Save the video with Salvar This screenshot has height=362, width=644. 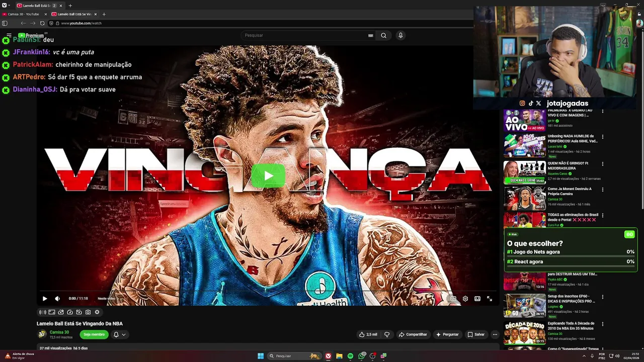point(476,334)
